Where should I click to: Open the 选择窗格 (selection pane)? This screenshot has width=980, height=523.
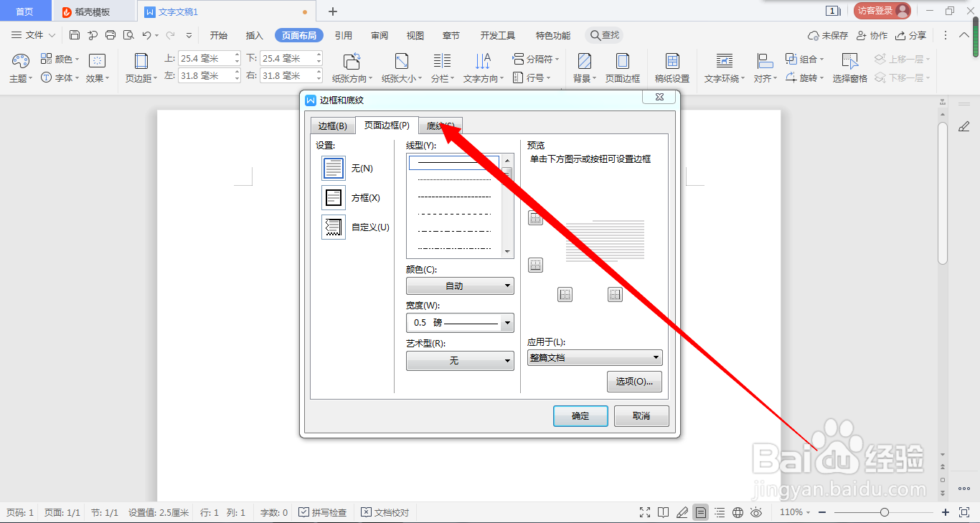pyautogui.click(x=849, y=68)
